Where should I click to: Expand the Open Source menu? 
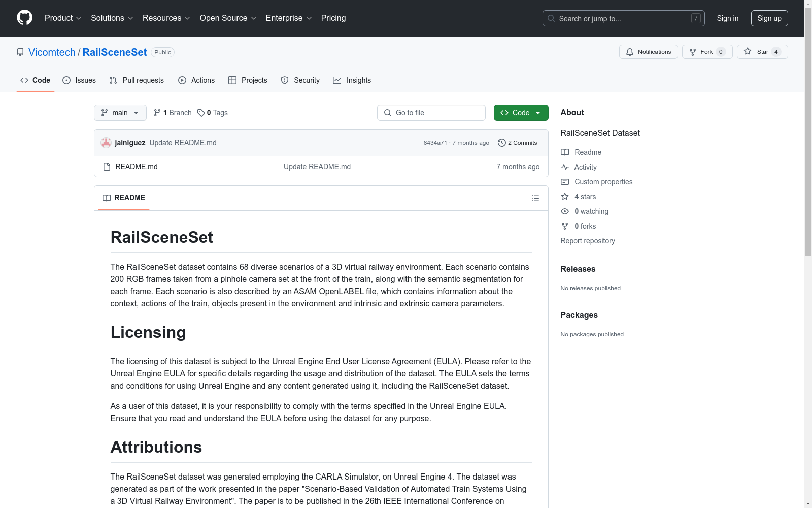point(228,18)
